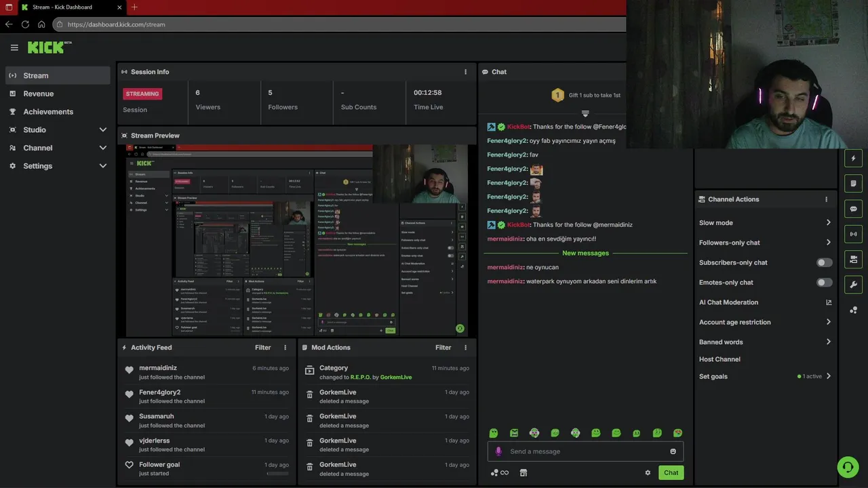This screenshot has width=868, height=488.
Task: Toggle Emotes-only chat switch
Action: [x=824, y=283]
